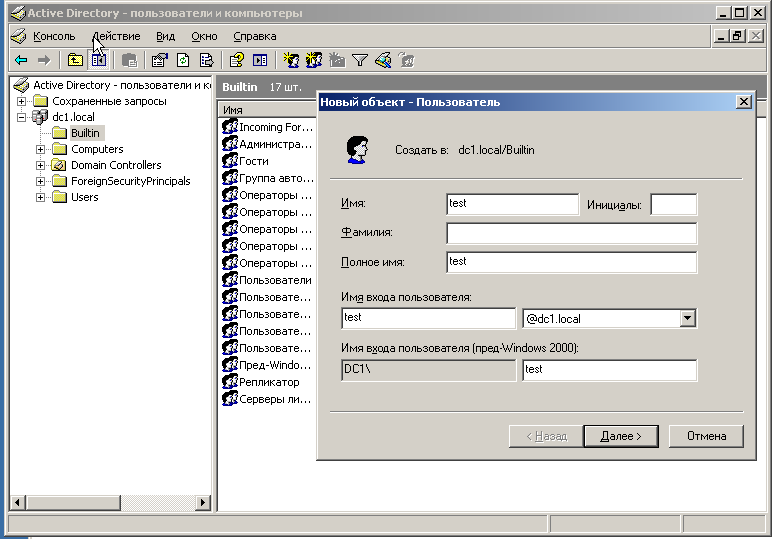Open the Окно menu
The height and width of the screenshot is (539, 772).
pos(204,36)
